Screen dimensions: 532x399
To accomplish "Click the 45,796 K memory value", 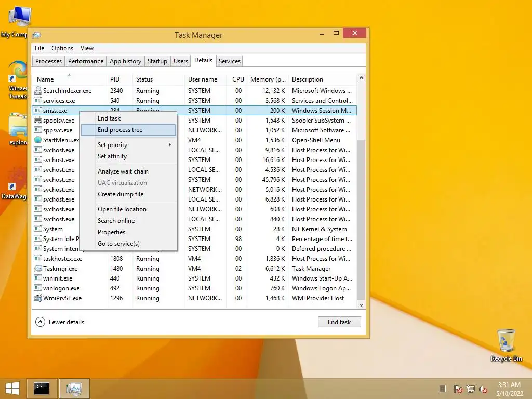I will pos(273,179).
